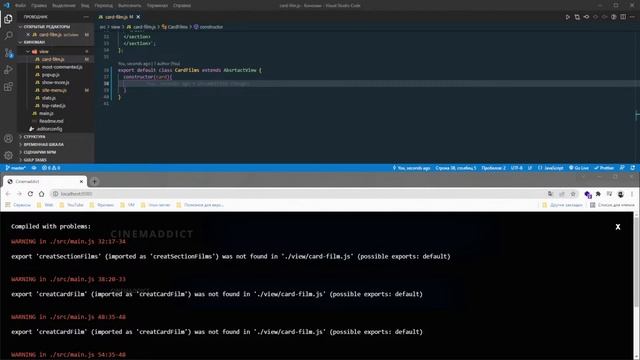
Task: Open the YouTube bookmark in bookmarks bar
Action: [x=71, y=205]
